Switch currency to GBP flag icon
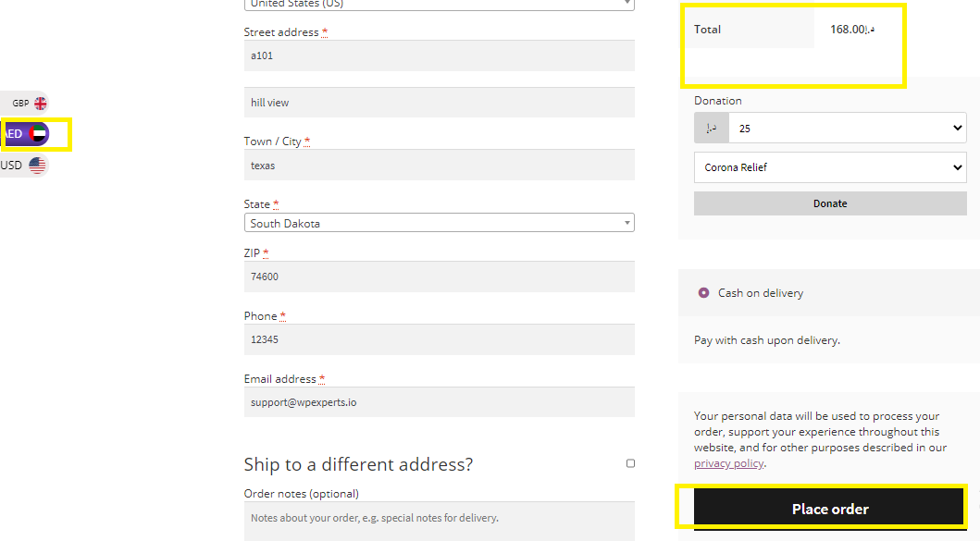The width and height of the screenshot is (980, 541). coord(41,103)
